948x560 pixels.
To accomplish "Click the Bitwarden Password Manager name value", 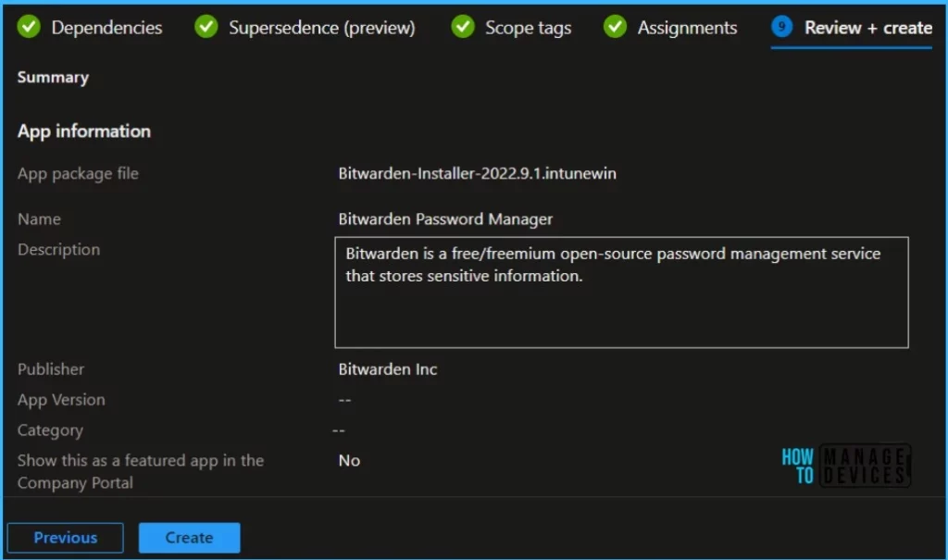I will coord(445,219).
